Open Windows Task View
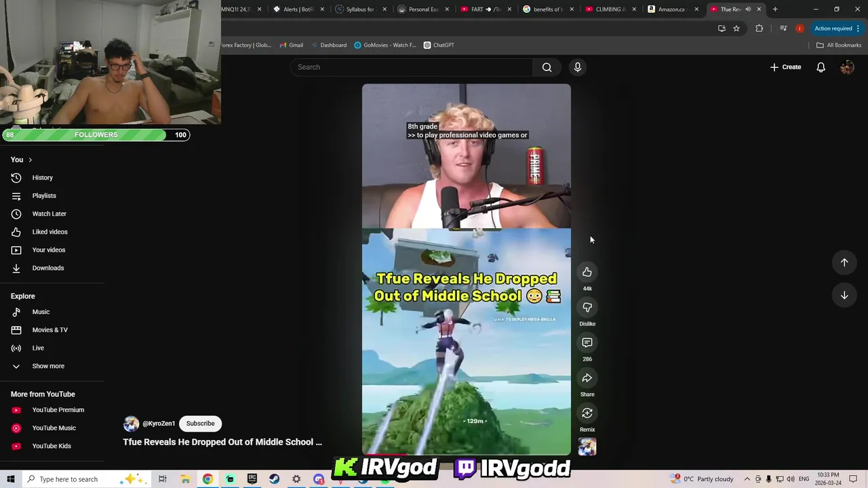868x488 pixels. tap(163, 479)
